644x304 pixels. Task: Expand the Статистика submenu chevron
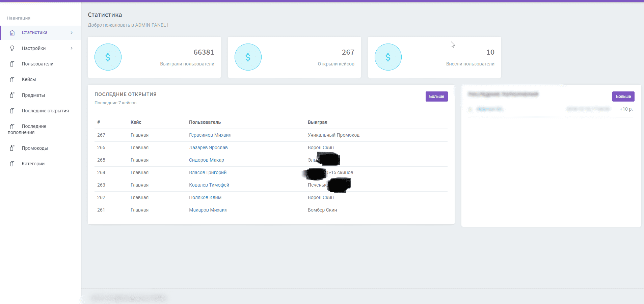72,33
